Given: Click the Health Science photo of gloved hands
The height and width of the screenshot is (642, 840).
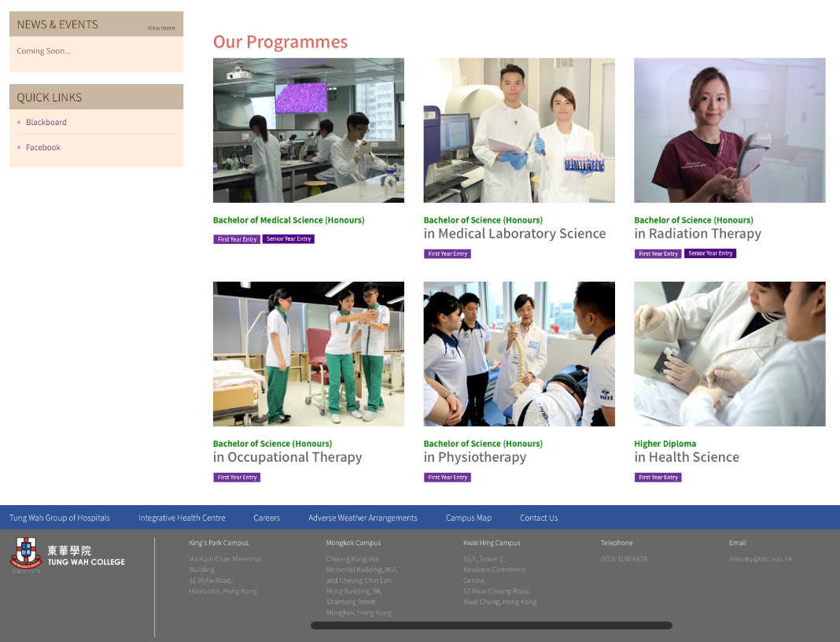Looking at the screenshot, I should (730, 354).
